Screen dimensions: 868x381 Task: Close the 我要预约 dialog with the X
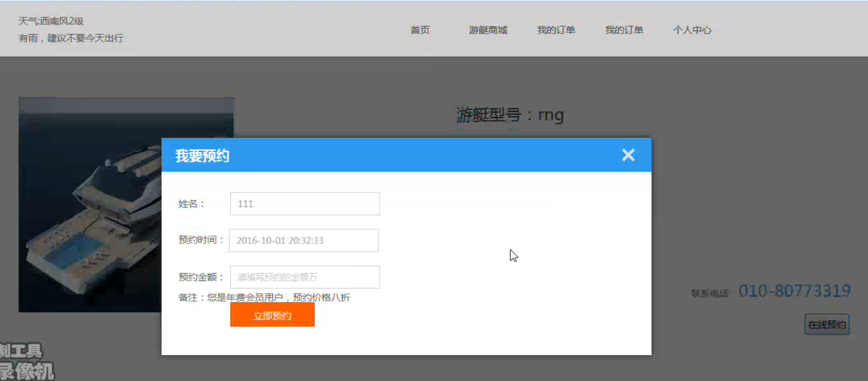click(x=628, y=155)
